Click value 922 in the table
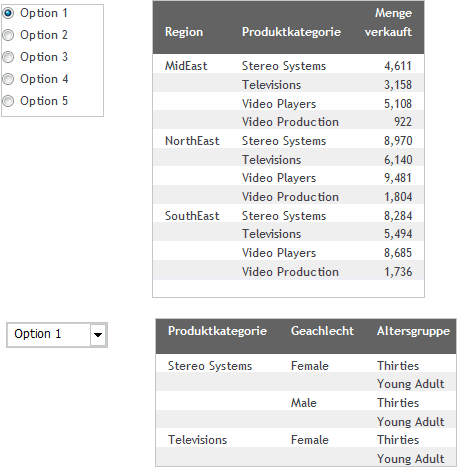The image size is (457, 468). (x=403, y=122)
